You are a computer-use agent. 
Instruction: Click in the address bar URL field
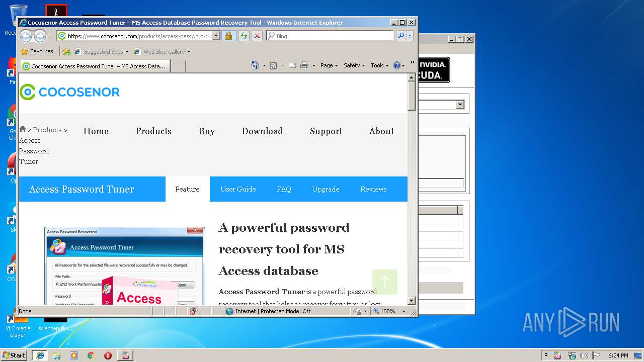pos(139,36)
